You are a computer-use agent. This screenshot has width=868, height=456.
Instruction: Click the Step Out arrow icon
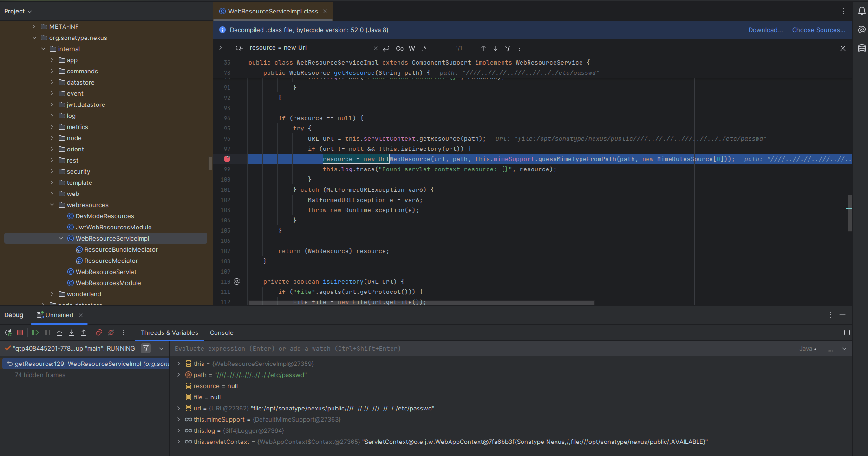pos(84,332)
